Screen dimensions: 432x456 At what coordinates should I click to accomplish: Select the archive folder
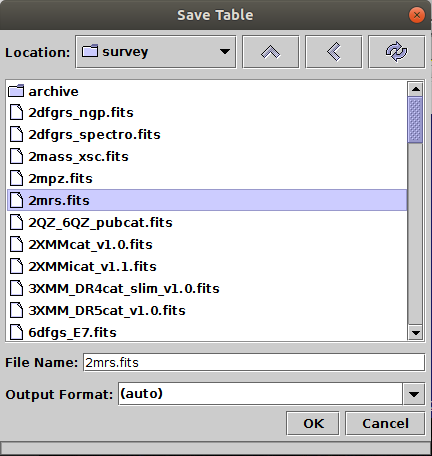pos(207,91)
